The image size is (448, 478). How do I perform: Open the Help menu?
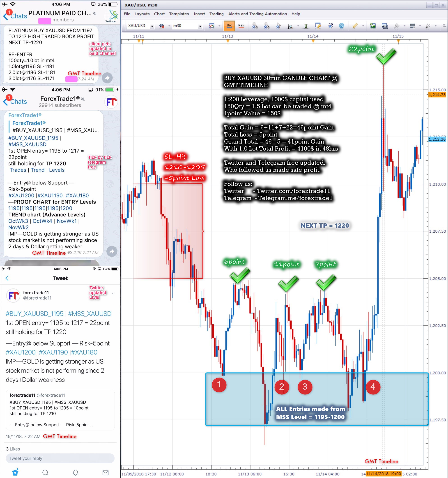[296, 14]
